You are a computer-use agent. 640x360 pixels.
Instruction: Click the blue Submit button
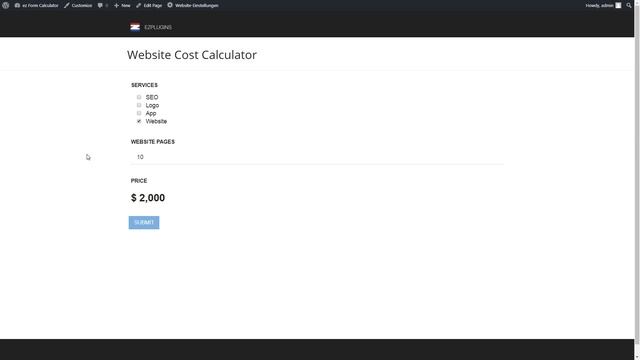[144, 222]
